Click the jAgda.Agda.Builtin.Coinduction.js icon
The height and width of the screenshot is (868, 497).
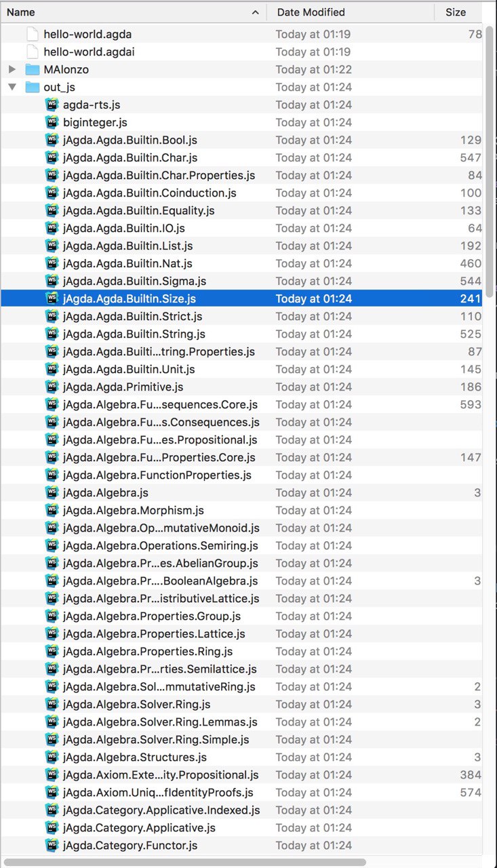(52, 193)
